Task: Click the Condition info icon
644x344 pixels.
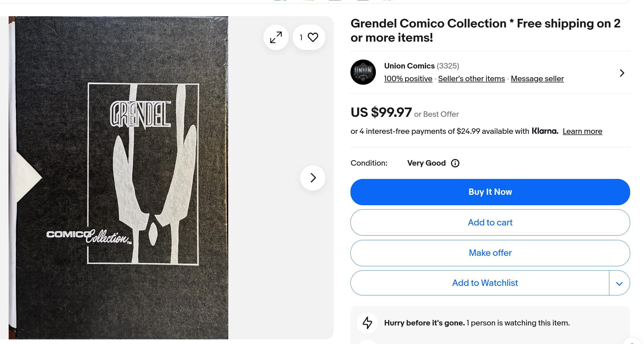Action: pyautogui.click(x=455, y=163)
